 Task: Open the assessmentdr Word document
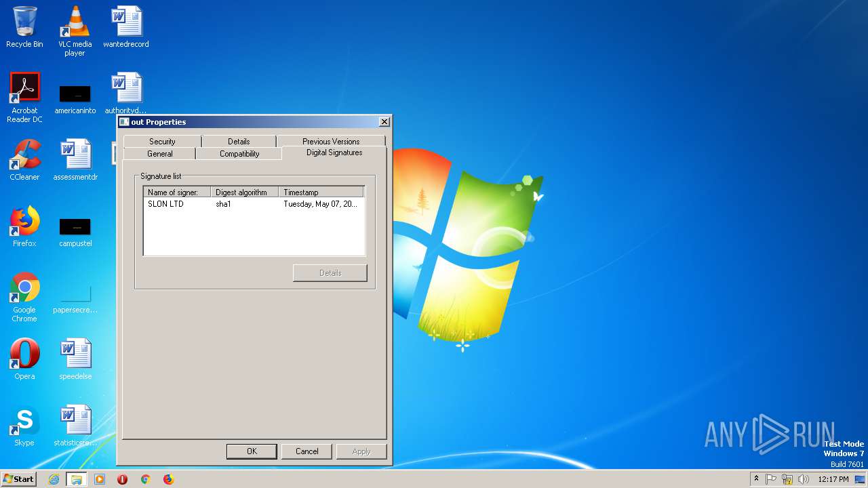75,160
